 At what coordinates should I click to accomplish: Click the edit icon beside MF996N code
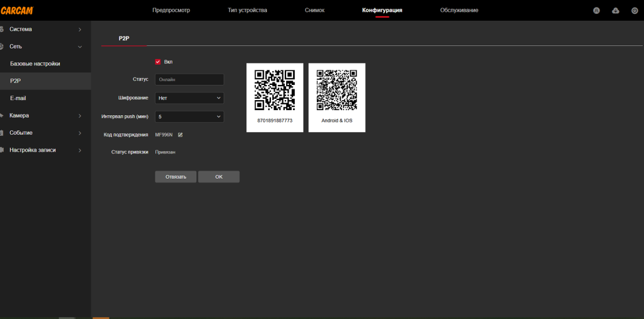[x=180, y=135]
